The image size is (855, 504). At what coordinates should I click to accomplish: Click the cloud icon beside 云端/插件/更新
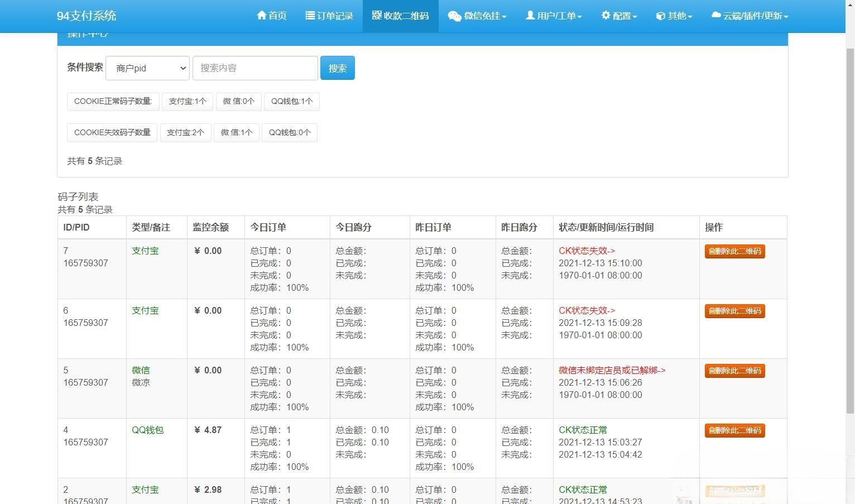pyautogui.click(x=716, y=16)
